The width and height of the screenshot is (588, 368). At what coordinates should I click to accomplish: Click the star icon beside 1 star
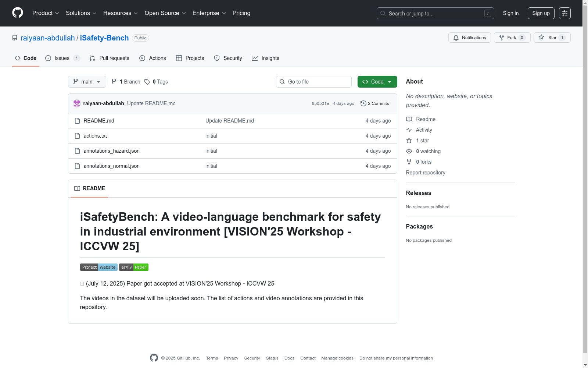pos(409,141)
